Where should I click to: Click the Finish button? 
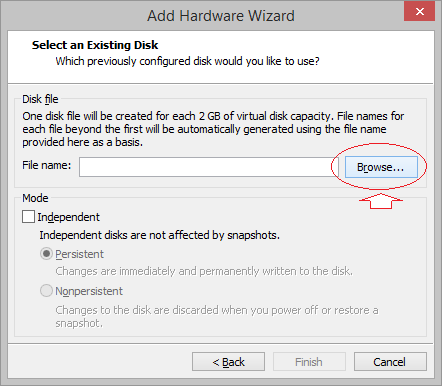click(x=309, y=362)
